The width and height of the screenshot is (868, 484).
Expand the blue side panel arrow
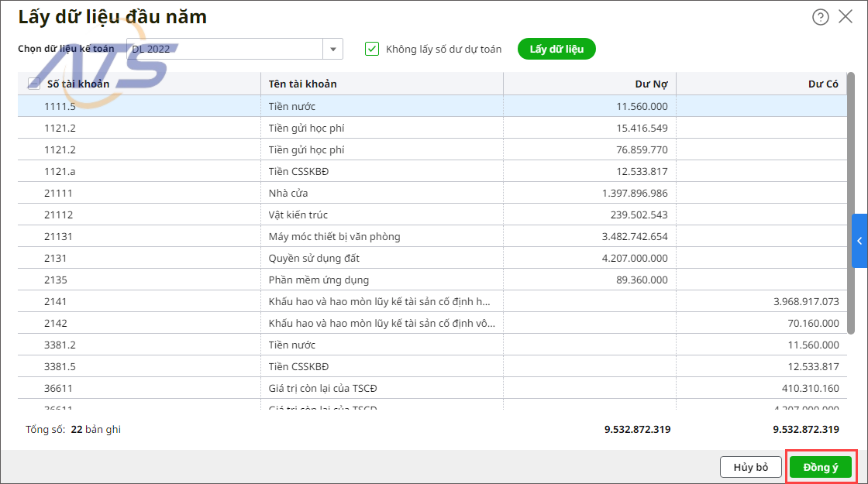point(859,242)
